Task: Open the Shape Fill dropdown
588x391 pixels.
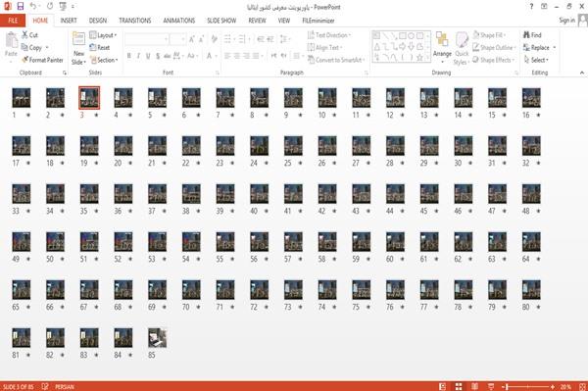Action: [489, 35]
